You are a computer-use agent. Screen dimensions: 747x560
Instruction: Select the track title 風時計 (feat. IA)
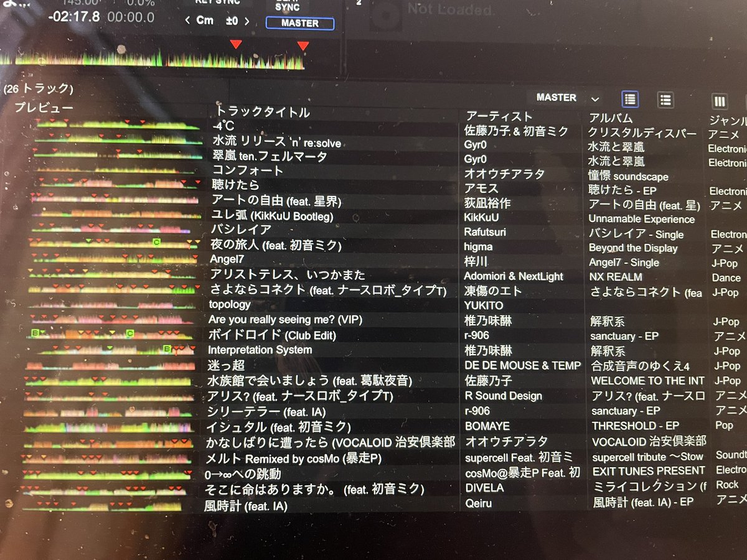pos(245,506)
